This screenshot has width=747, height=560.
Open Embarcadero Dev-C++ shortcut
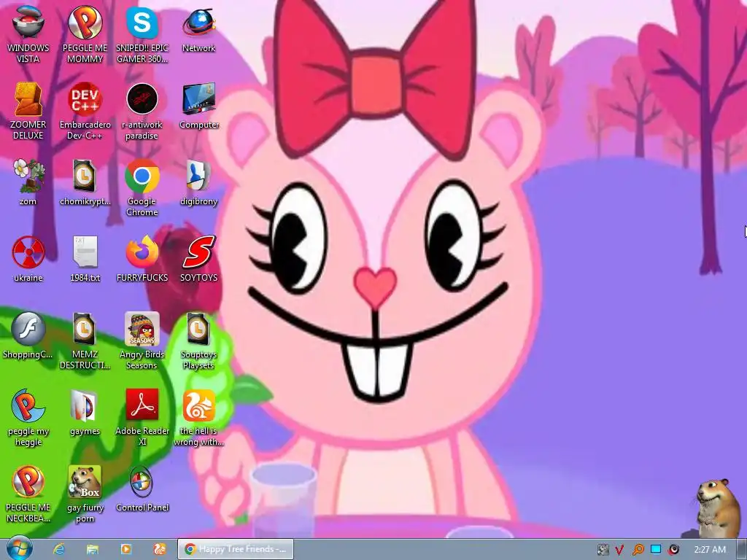pyautogui.click(x=85, y=111)
